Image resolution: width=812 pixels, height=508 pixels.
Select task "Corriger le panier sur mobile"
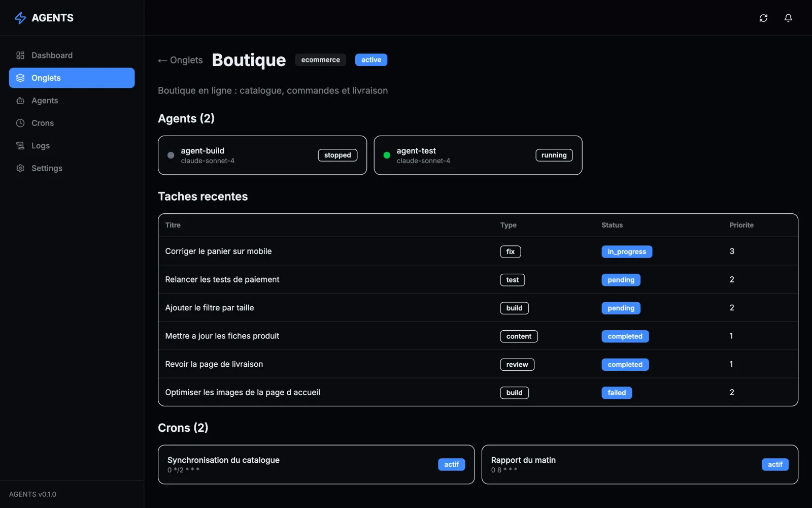click(478, 251)
